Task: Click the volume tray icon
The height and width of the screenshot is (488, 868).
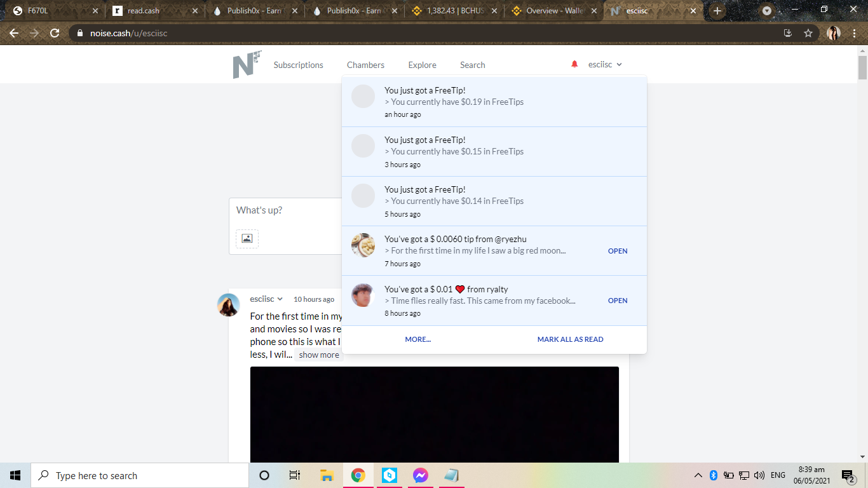Action: 759,475
